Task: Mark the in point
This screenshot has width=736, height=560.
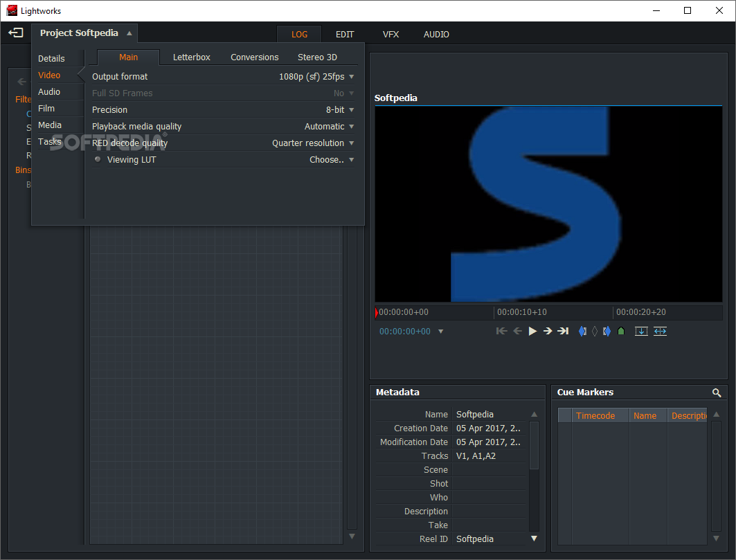Action: [x=582, y=331]
